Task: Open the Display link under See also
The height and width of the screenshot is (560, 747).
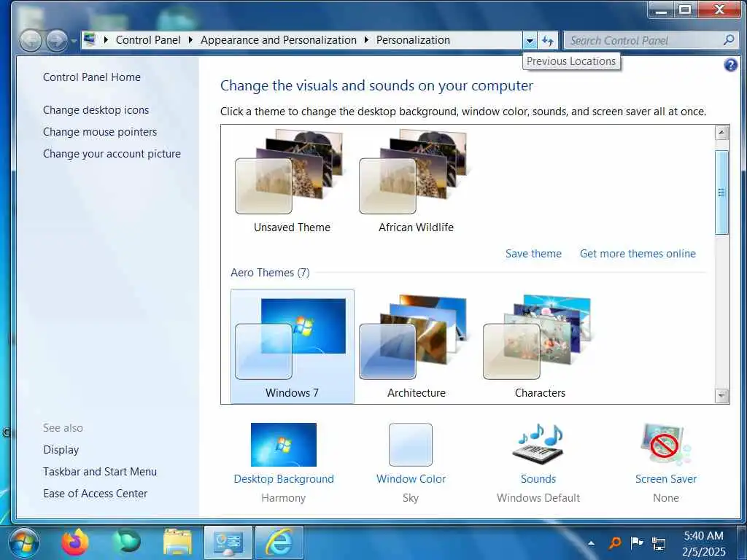Action: point(61,450)
